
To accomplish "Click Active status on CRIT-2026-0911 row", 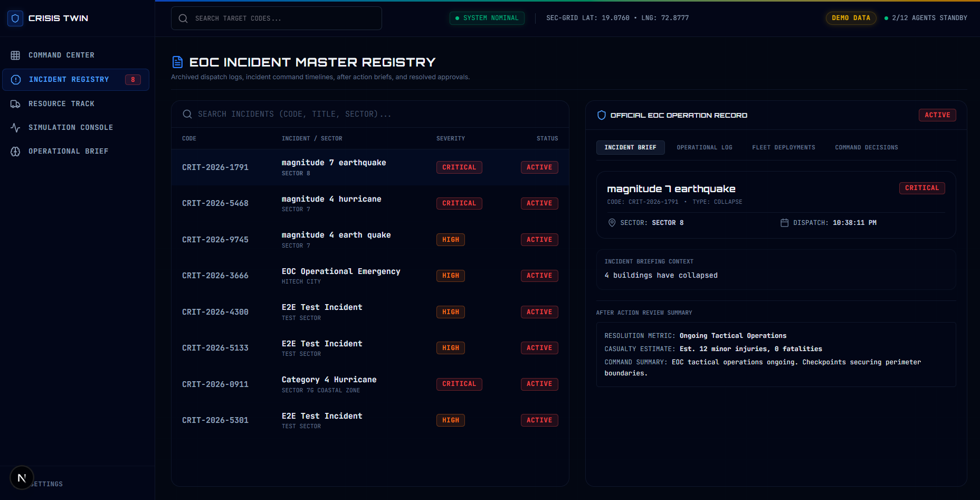I will tap(539, 384).
